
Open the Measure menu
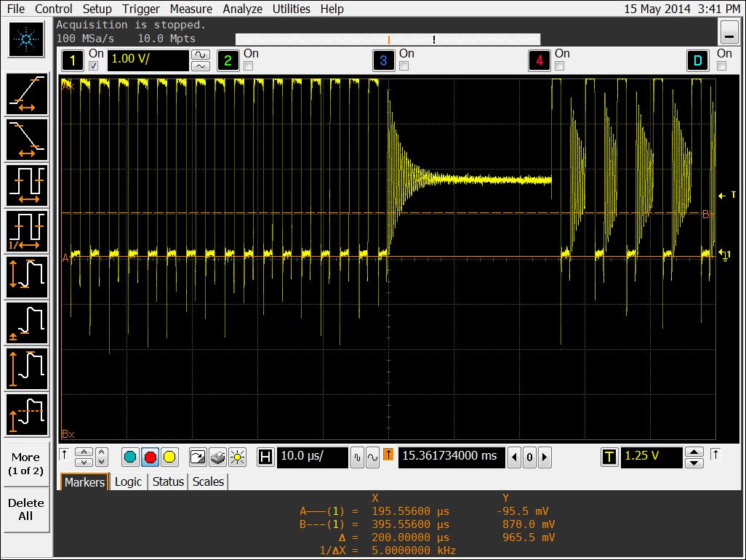pyautogui.click(x=191, y=9)
